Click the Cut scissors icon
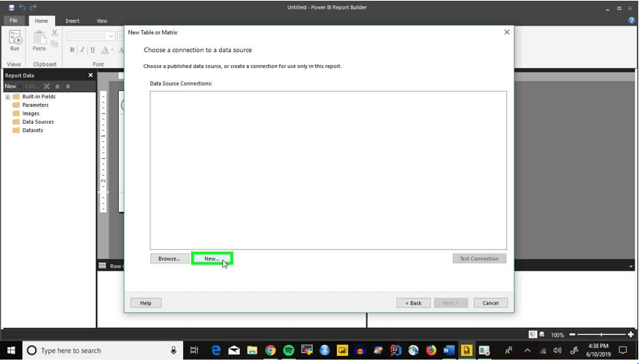 (x=55, y=33)
